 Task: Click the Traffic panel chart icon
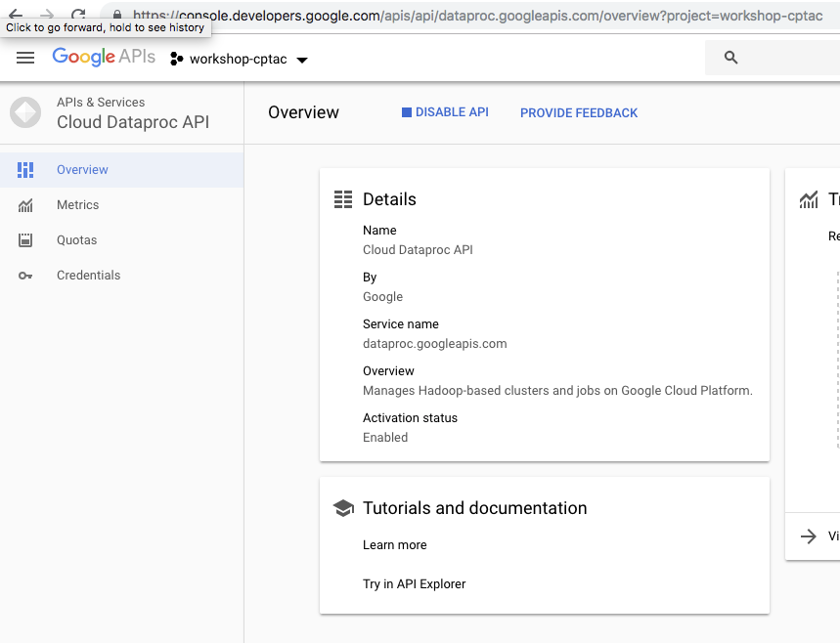(x=809, y=198)
